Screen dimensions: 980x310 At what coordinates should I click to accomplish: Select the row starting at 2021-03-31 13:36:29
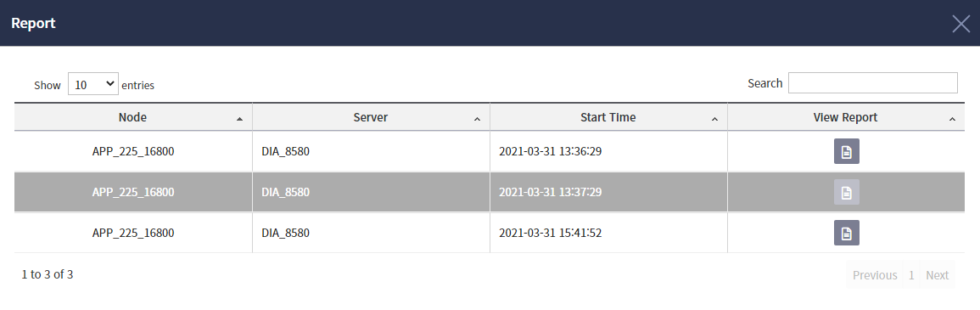click(490, 151)
